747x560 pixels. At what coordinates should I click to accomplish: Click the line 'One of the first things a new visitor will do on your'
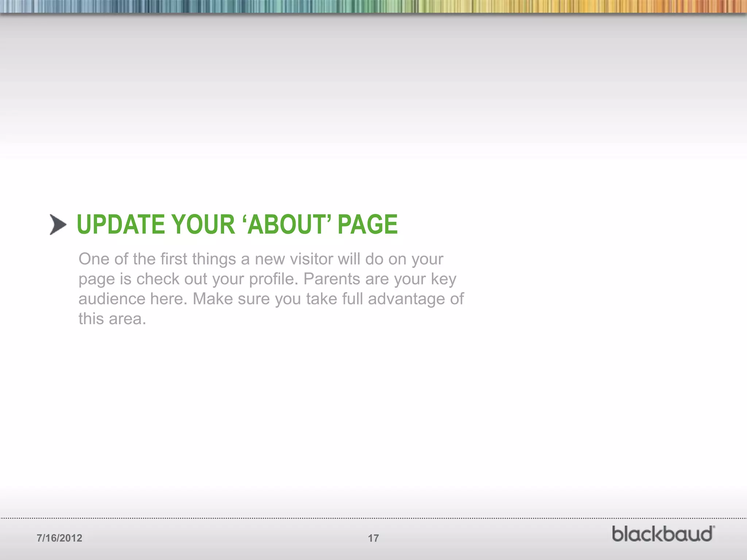pos(261,259)
